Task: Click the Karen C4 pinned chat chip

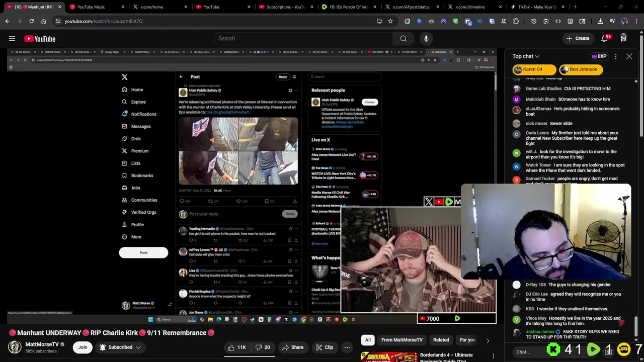Action: pyautogui.click(x=534, y=69)
